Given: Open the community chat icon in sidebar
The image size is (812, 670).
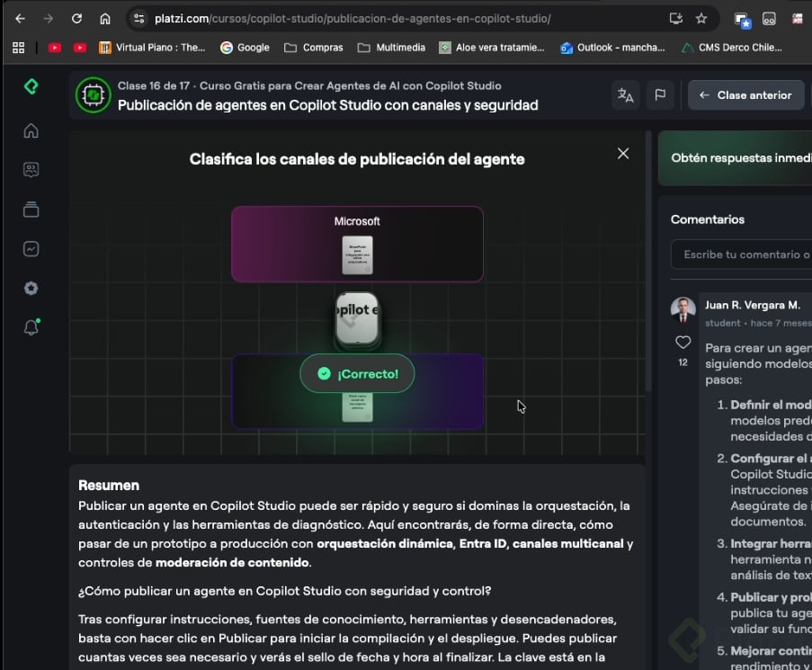Looking at the screenshot, I should (31, 170).
